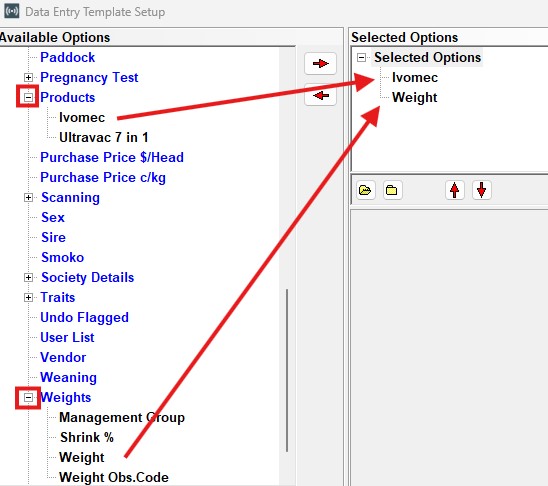This screenshot has width=548, height=486.
Task: Expand the Society Details node
Action: (28, 278)
